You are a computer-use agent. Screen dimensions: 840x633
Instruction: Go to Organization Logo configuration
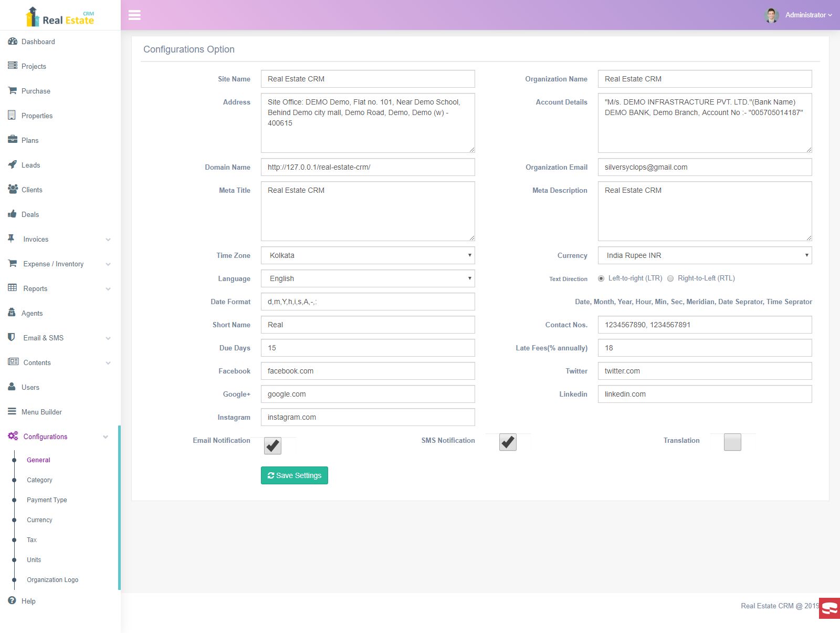52,579
